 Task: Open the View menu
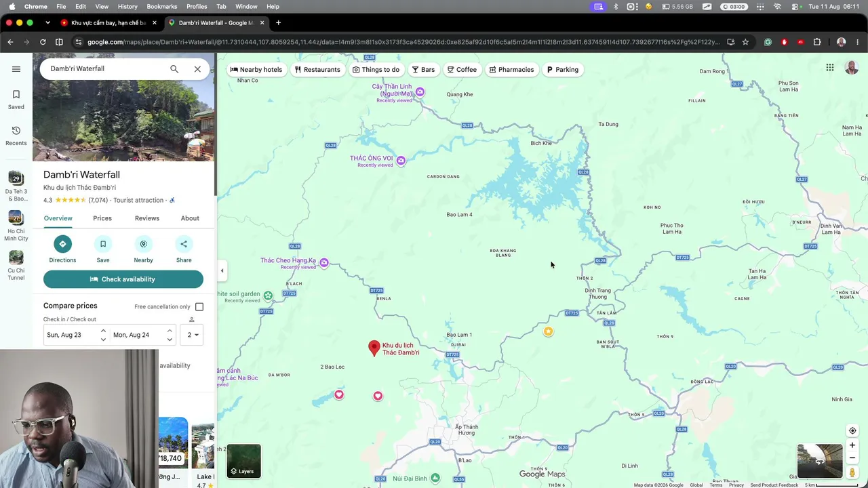coord(102,6)
